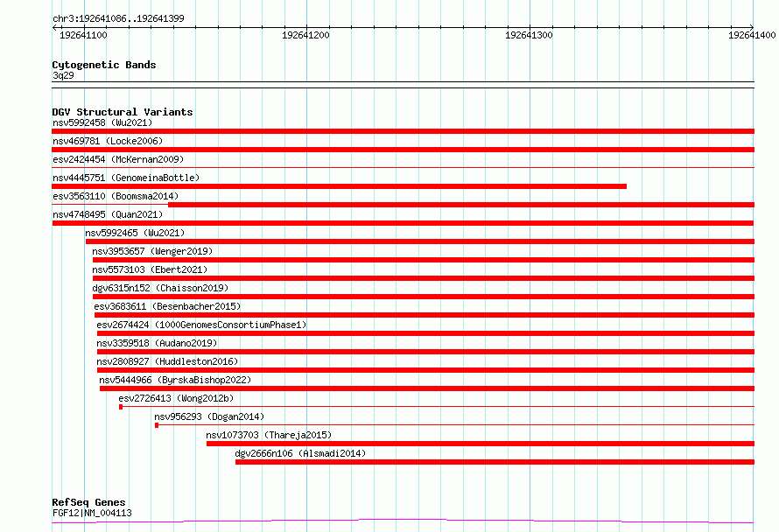This screenshot has height=532, width=779.
Task: Select nsv4748495 (Quan2021) variant label
Action: pos(108,214)
